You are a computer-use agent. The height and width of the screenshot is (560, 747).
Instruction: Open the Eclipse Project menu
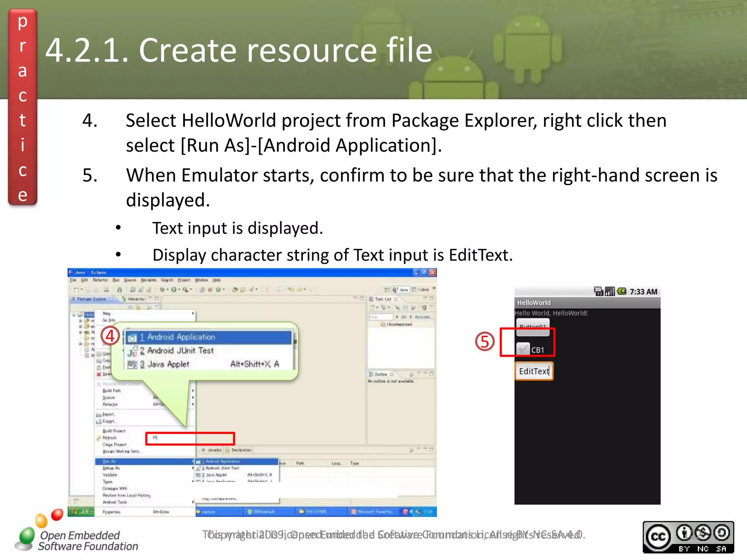click(x=184, y=280)
